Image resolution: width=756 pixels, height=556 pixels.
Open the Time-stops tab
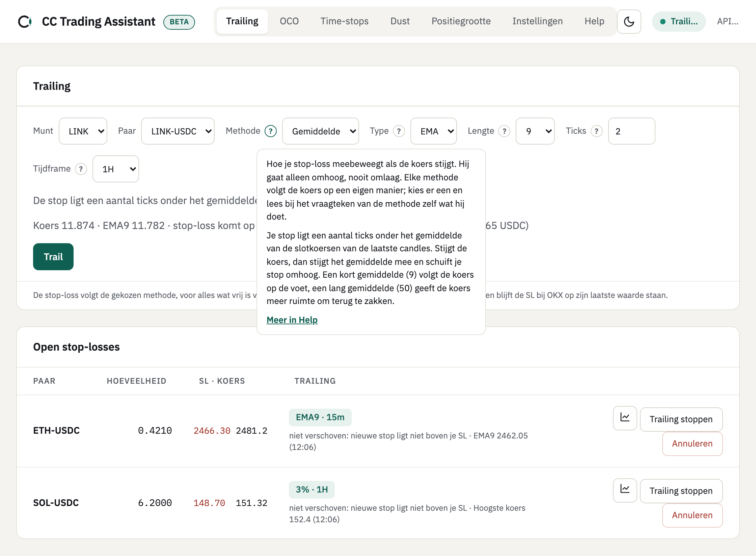point(345,21)
